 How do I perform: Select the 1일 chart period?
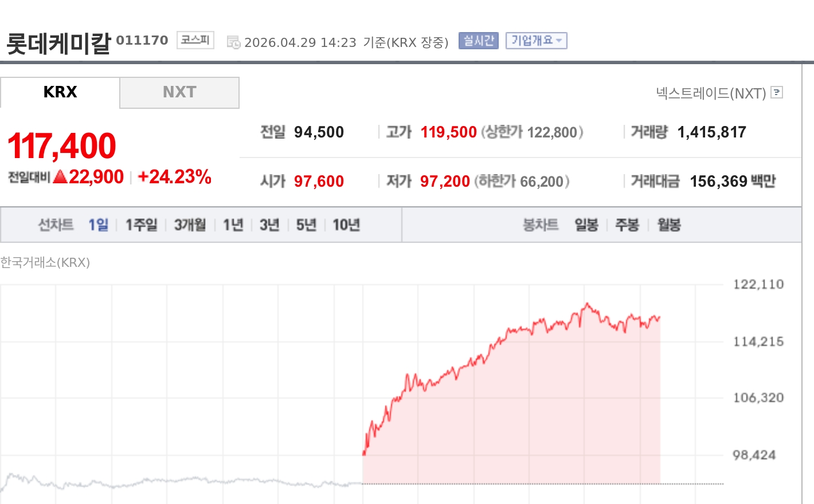pyautogui.click(x=97, y=225)
